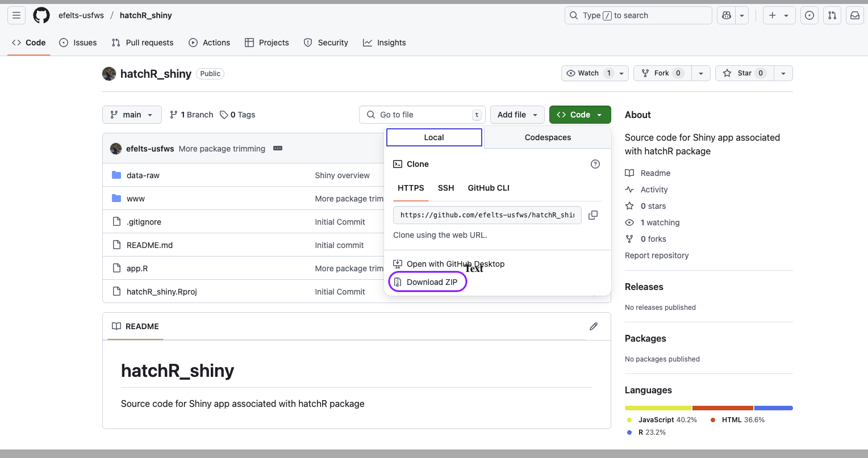Screen dimensions: 868x458
Task: Switch to the Actions tab
Action: (210, 43)
